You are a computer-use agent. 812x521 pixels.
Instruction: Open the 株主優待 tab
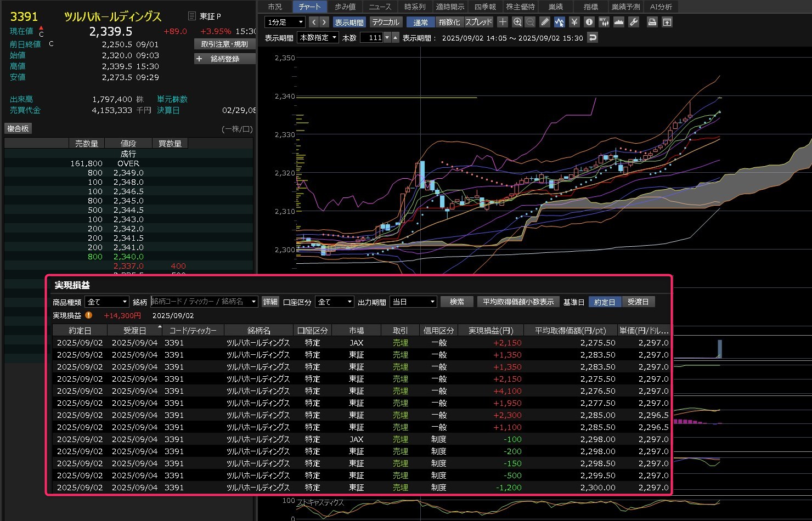pyautogui.click(x=520, y=7)
